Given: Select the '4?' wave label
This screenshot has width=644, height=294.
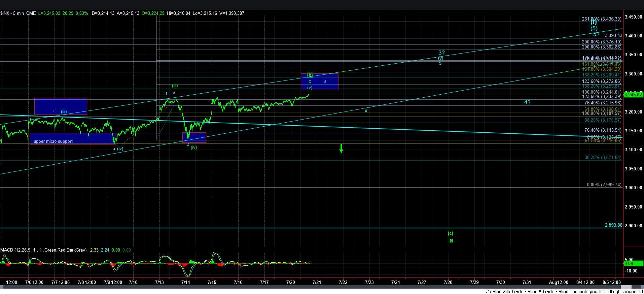Looking at the screenshot, I should 527,102.
